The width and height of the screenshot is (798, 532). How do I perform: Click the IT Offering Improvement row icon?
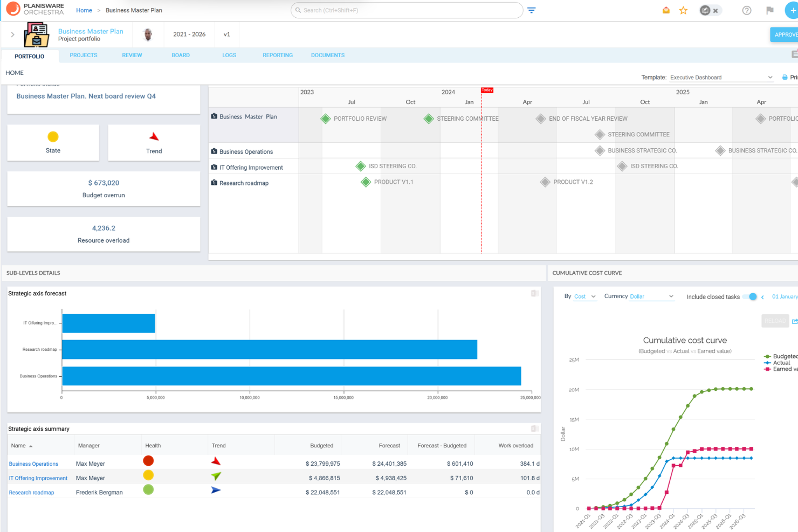click(214, 167)
